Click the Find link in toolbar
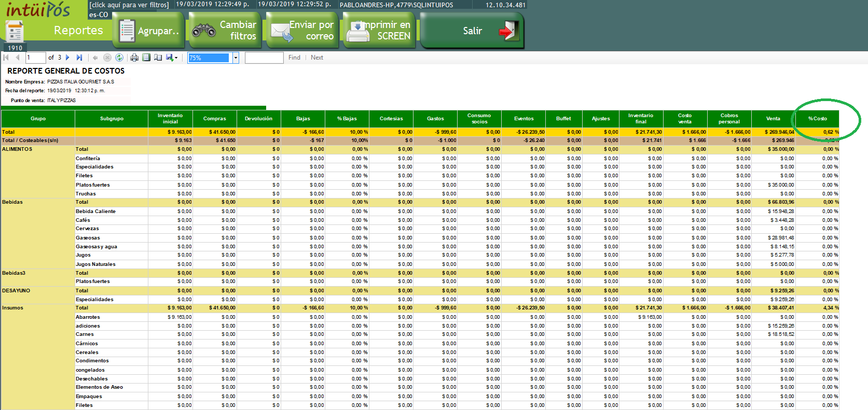 [294, 58]
